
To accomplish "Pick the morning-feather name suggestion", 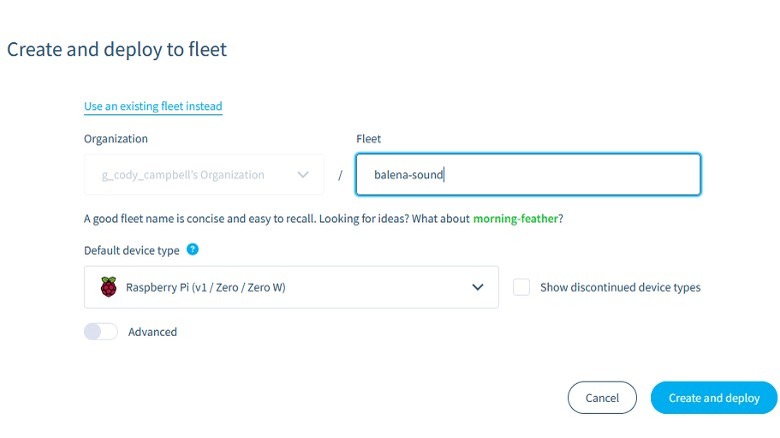I will 516,219.
